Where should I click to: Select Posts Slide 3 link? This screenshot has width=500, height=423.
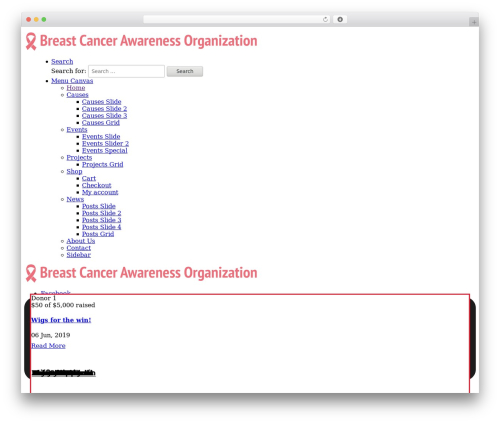click(102, 220)
